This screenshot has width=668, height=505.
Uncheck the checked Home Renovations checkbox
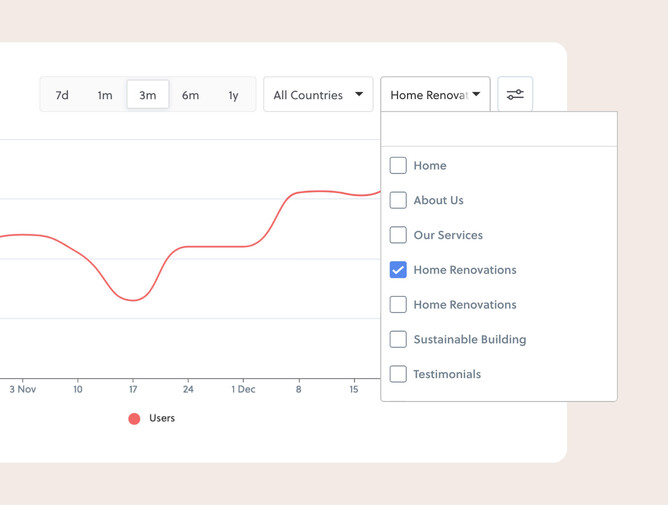tap(398, 270)
